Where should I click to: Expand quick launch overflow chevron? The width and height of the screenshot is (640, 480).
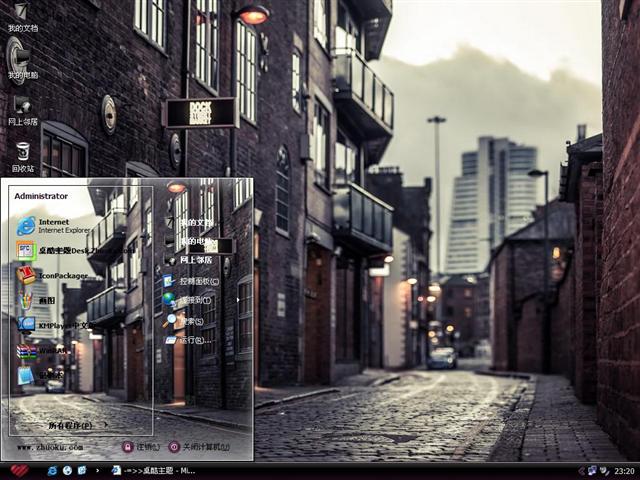(x=97, y=471)
